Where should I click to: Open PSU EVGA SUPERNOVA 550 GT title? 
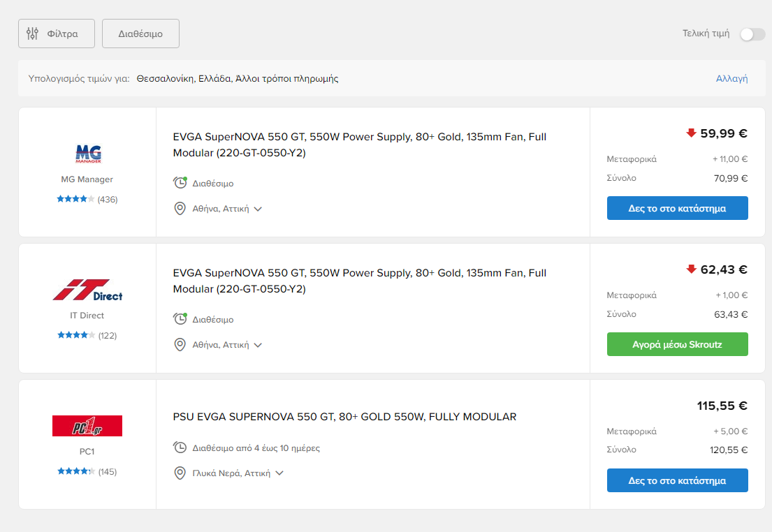[344, 417]
